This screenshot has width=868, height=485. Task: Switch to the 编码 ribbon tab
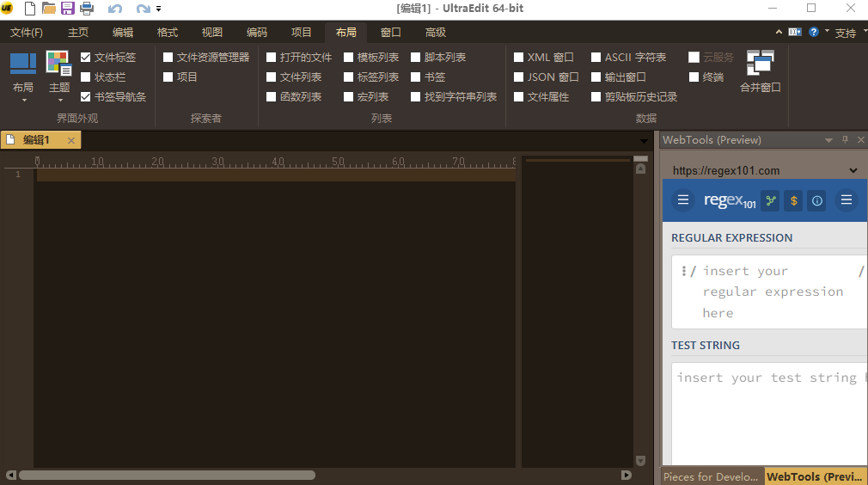(x=257, y=33)
